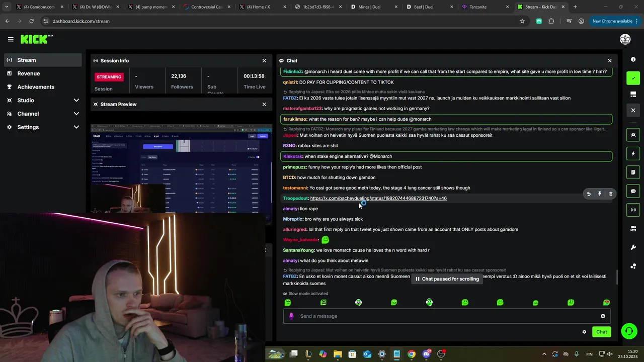Resume chat via 'Chat paused for scrolling'

pyautogui.click(x=447, y=279)
